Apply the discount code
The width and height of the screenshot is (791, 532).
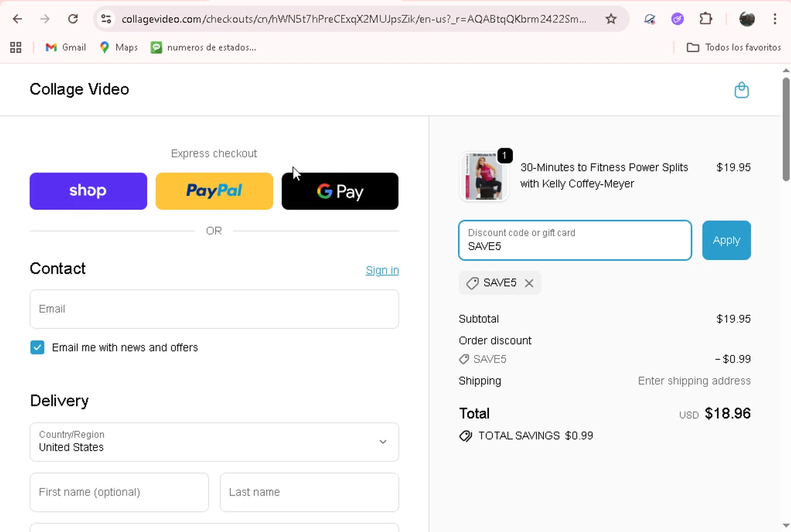[726, 240]
